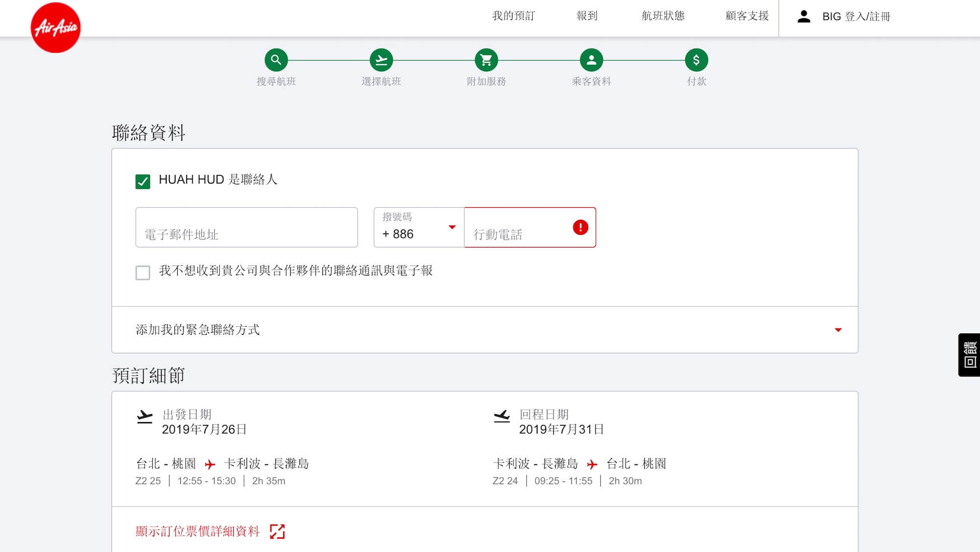This screenshot has height=552, width=980.
Task: Click the AirAsia logo
Action: [x=55, y=27]
